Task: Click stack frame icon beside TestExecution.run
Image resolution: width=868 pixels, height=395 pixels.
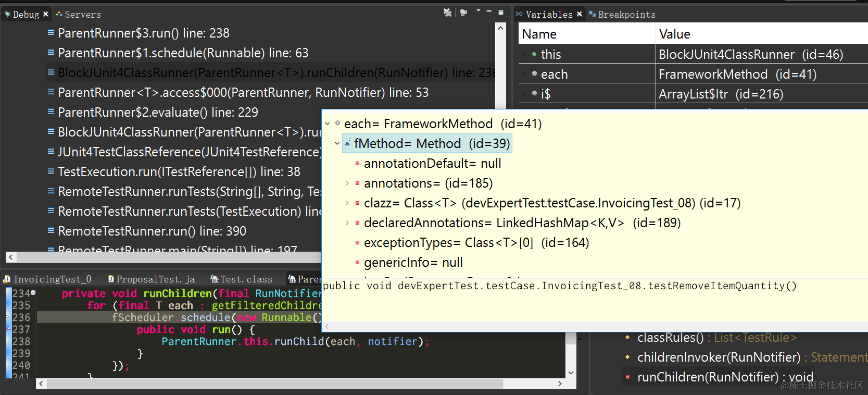Action: 51,171
